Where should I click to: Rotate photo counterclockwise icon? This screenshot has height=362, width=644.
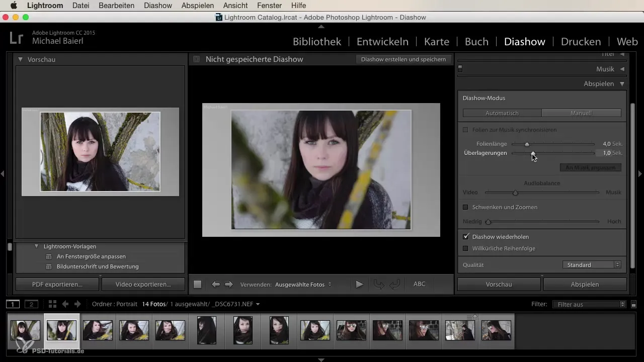[x=380, y=285]
